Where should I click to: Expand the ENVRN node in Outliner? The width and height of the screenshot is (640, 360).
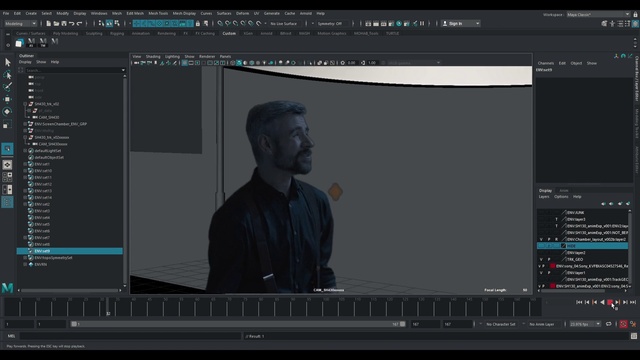(x=25, y=264)
